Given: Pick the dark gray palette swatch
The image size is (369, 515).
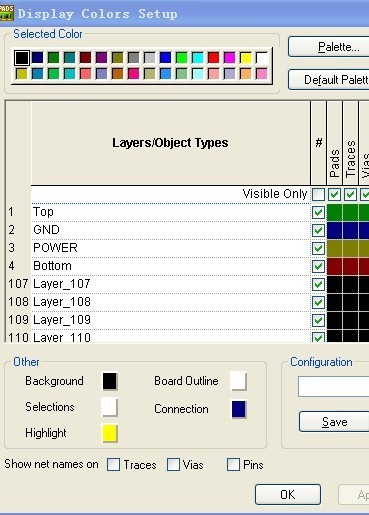Looking at the screenshot, I should 133,58.
